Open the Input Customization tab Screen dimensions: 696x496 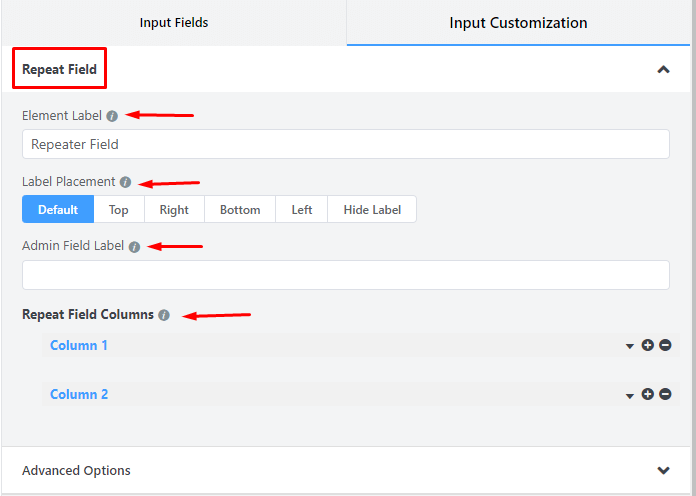(518, 22)
